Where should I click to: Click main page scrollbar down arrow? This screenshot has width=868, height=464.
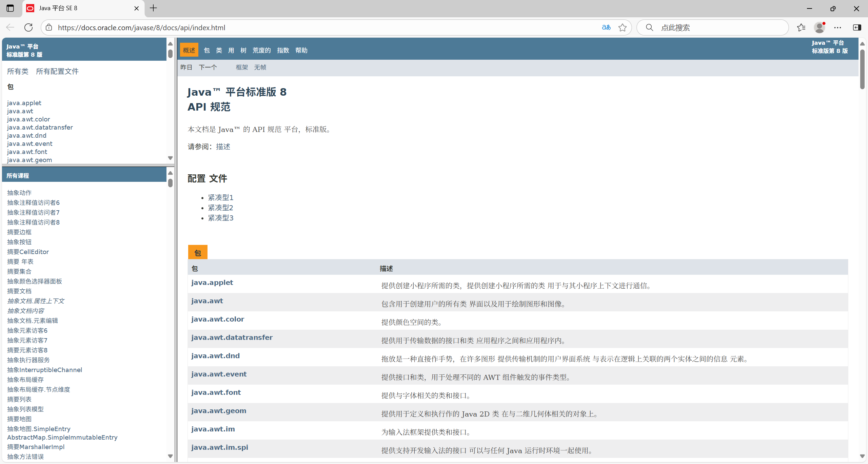point(862,457)
